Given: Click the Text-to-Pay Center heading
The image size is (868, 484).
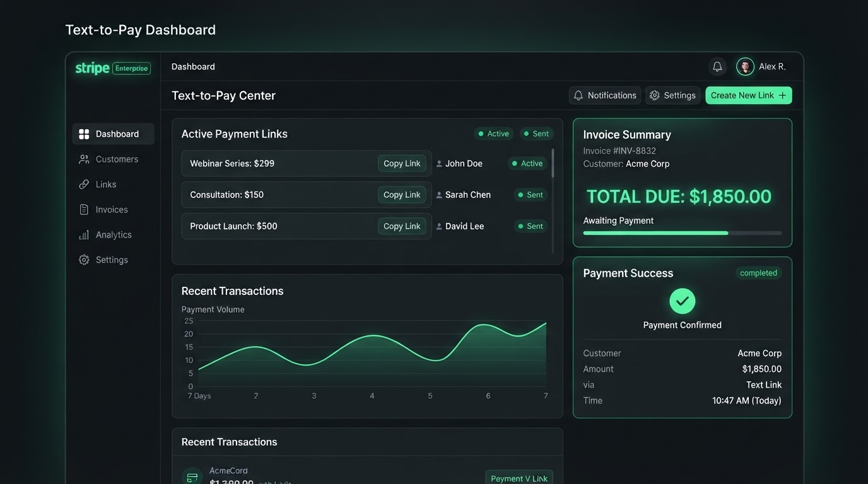Looking at the screenshot, I should [x=223, y=96].
